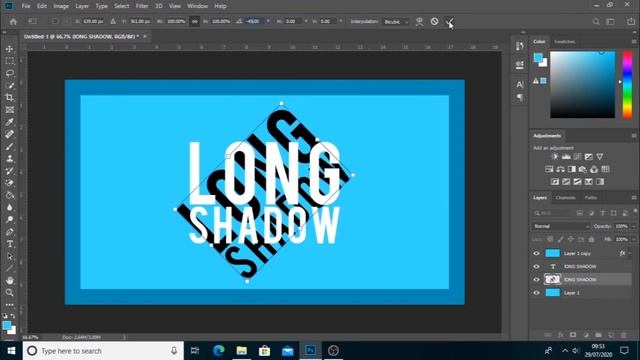This screenshot has height=360, width=640.
Task: Open the Fill dropdown arrow
Action: tap(633, 239)
